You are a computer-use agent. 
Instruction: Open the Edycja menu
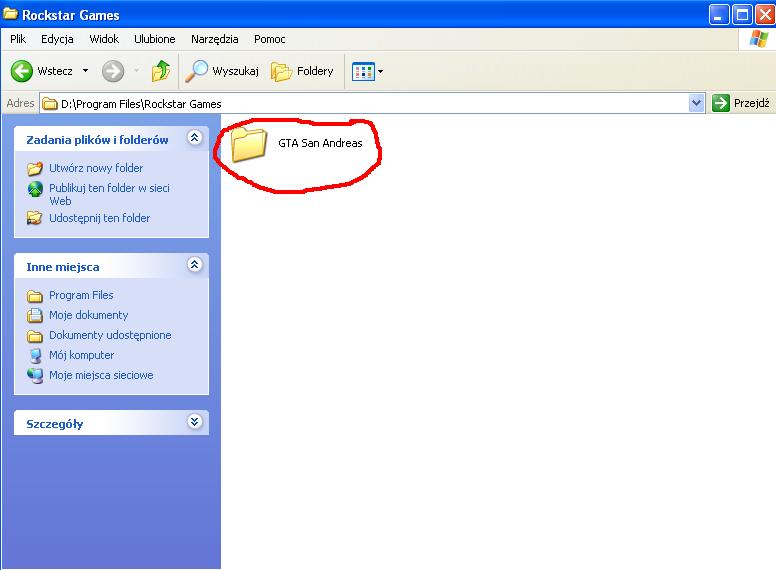[x=57, y=39]
